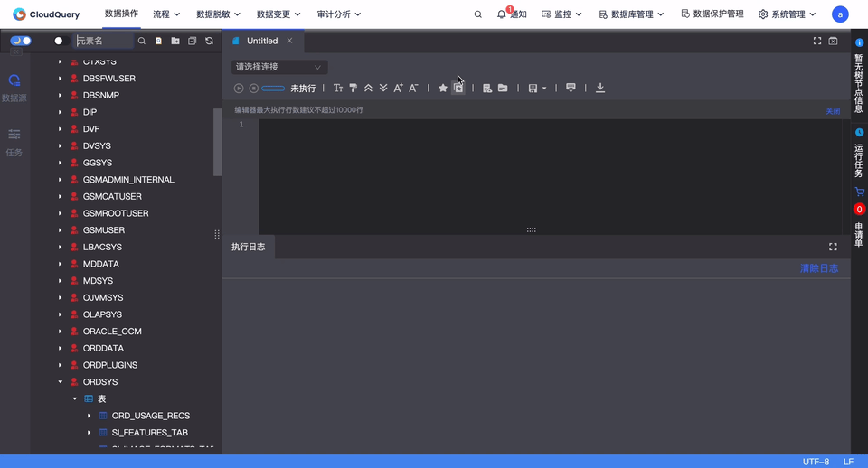Expand the GSMADMIN_INTERNAL schema node

(60, 180)
